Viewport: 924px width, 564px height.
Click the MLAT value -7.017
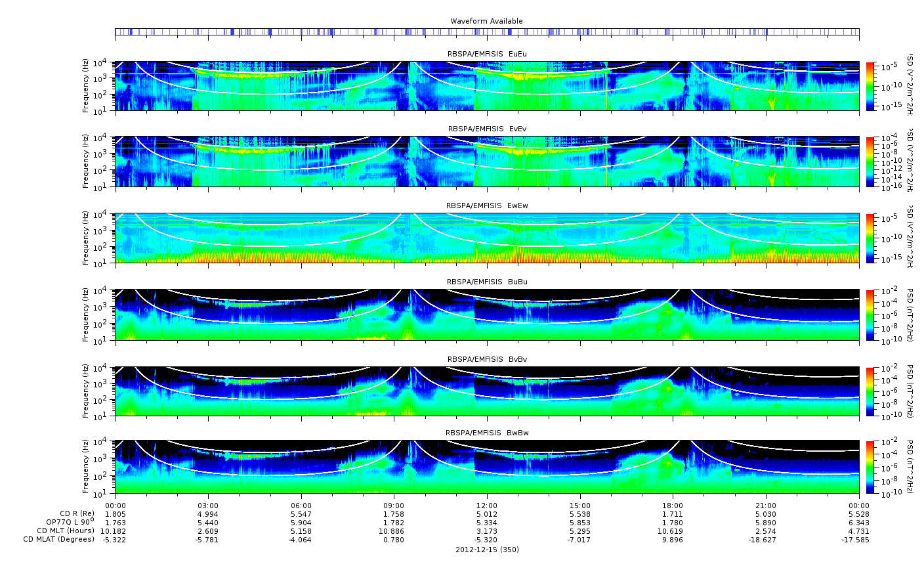580,539
